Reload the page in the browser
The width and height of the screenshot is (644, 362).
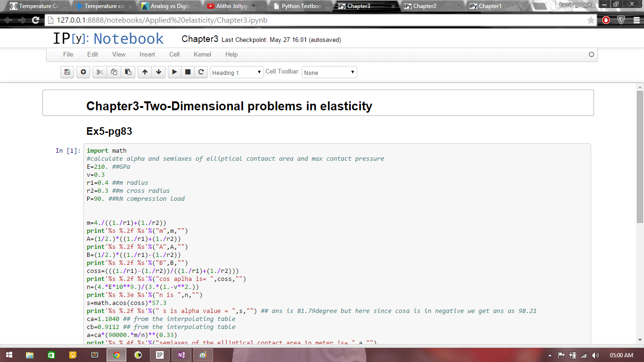click(x=35, y=20)
